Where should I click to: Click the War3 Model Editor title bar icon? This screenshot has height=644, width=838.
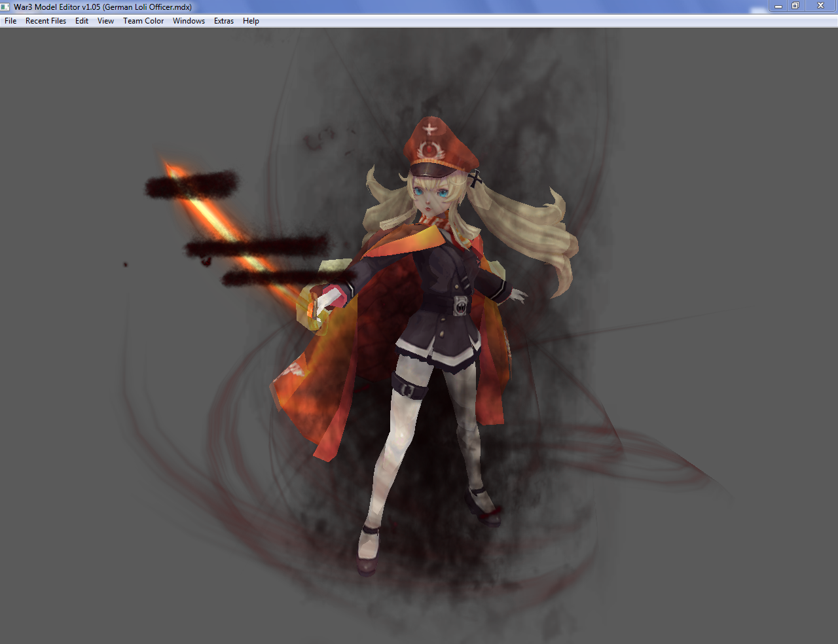(x=6, y=7)
